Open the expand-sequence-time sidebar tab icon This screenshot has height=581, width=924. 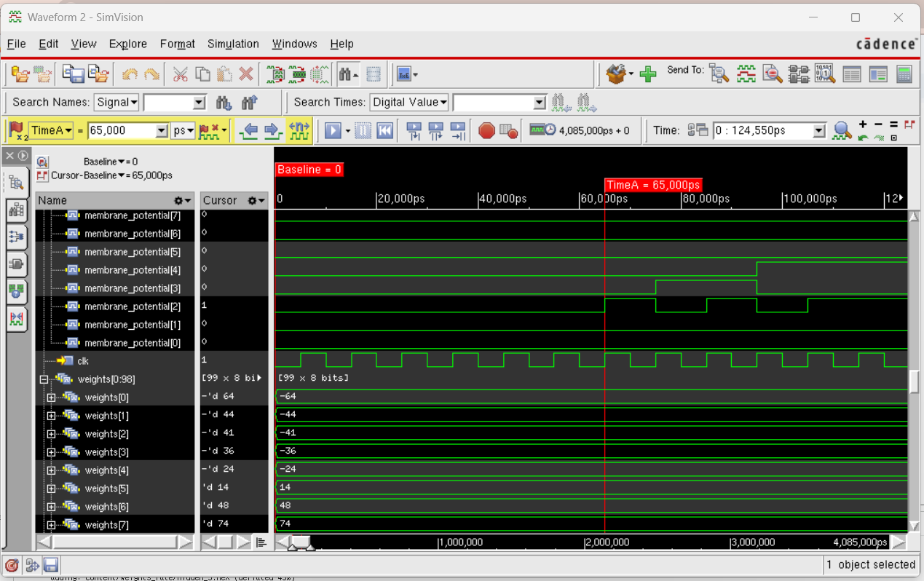[16, 318]
